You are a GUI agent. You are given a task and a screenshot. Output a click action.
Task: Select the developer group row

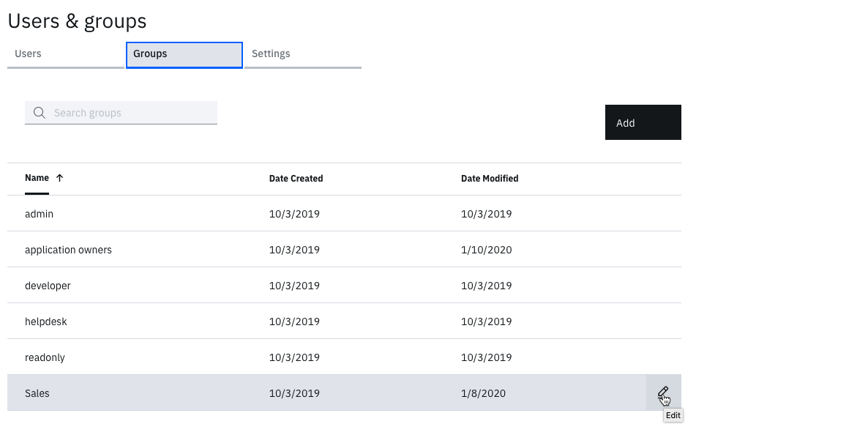[344, 286]
